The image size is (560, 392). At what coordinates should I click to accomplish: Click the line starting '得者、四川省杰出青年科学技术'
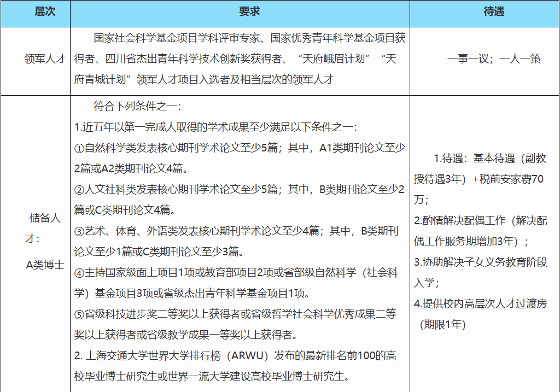(x=235, y=58)
